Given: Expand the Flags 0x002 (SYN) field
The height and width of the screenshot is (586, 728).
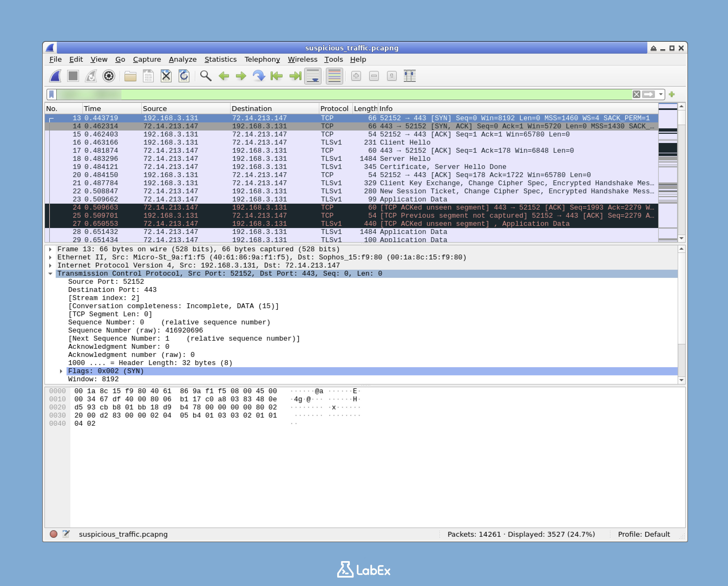Looking at the screenshot, I should (x=61, y=371).
